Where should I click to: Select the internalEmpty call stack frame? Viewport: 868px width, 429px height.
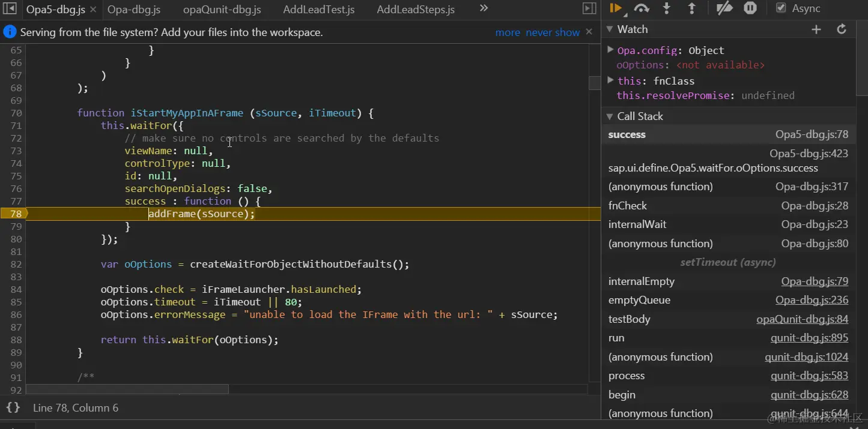tap(728, 281)
